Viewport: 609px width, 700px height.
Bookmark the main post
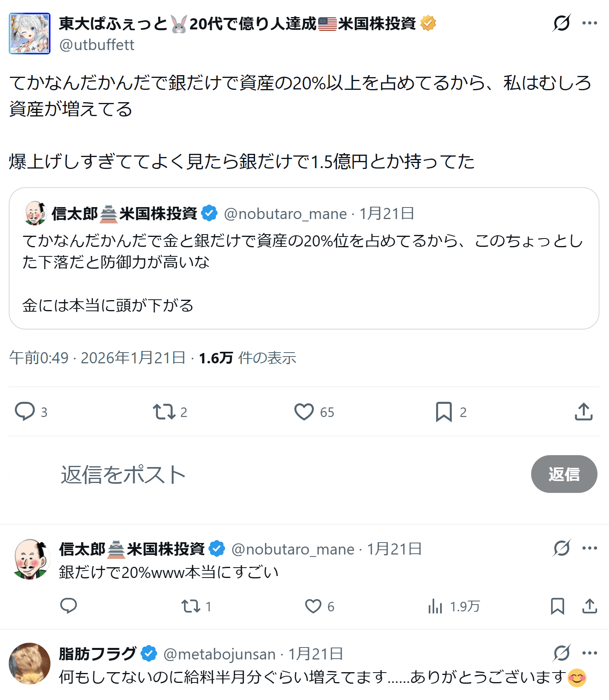pyautogui.click(x=444, y=412)
